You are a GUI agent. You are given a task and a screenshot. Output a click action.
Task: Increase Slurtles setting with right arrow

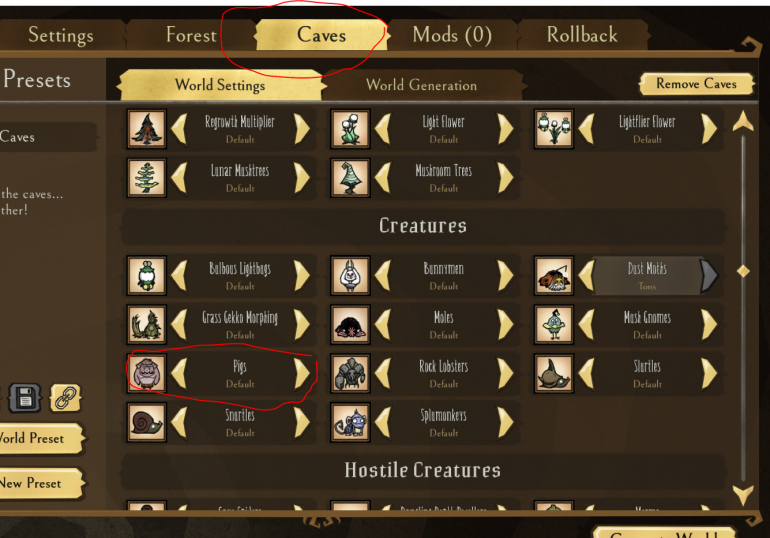click(709, 373)
